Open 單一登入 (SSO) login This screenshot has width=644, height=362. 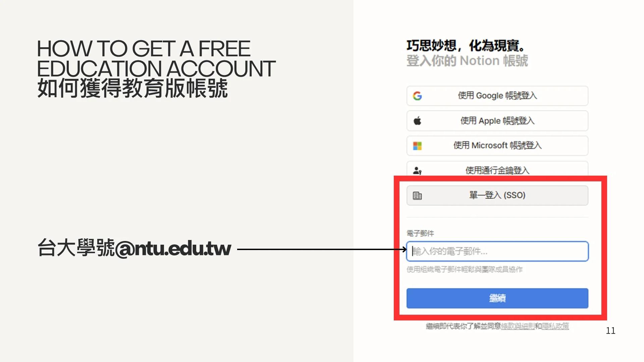click(497, 195)
